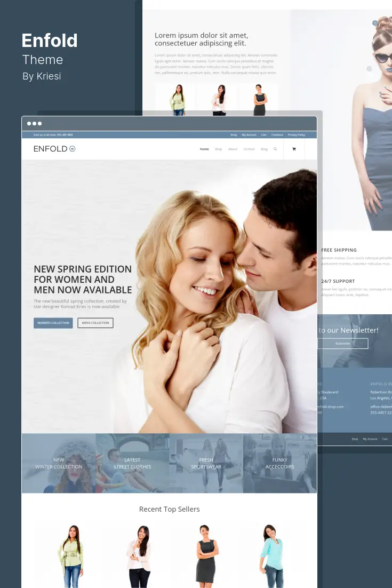Click the Enfold title text
Screen dimensions: 392x588
coord(50,41)
